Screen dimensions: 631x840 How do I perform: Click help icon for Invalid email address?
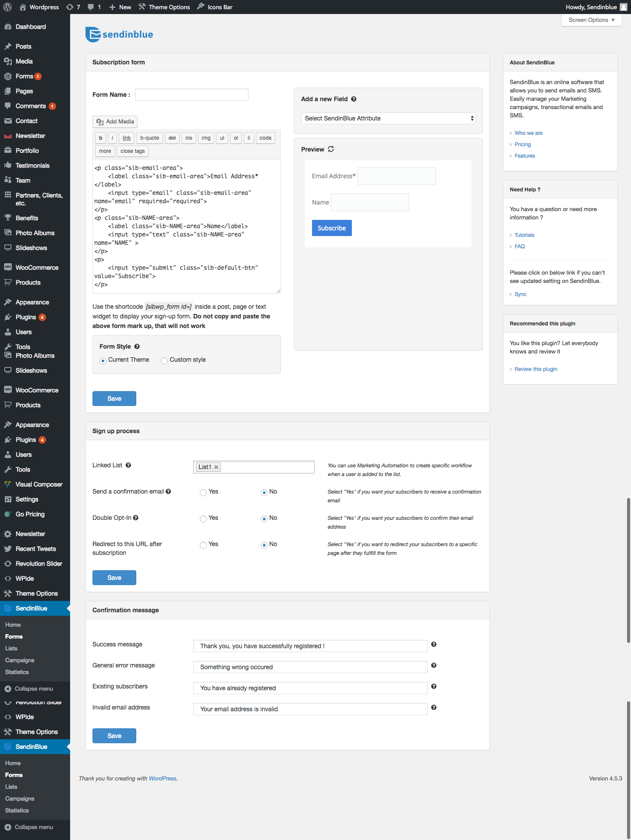pyautogui.click(x=434, y=707)
